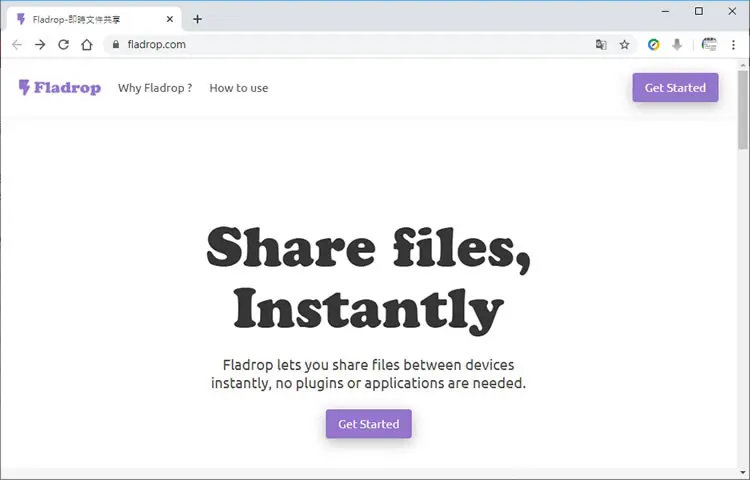Click Get Started in the header
The image size is (750, 480).
(x=675, y=87)
